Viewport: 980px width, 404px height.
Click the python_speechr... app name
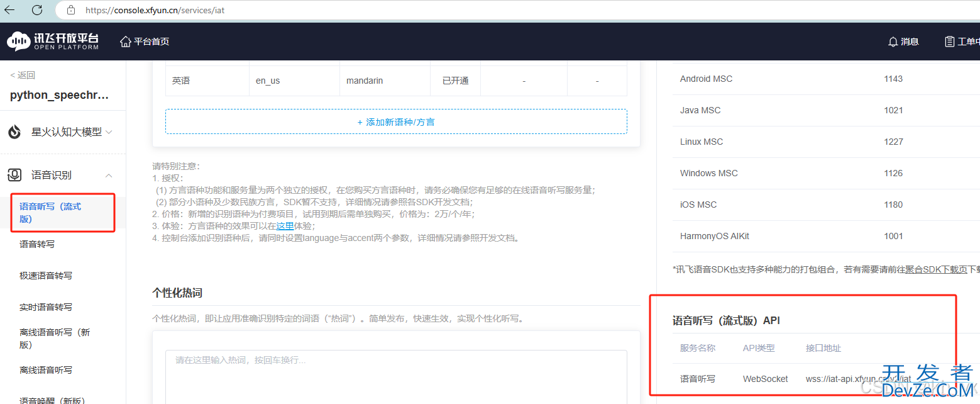pyautogui.click(x=60, y=96)
